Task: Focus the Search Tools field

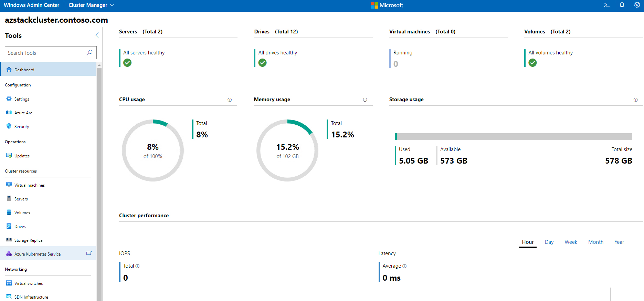Action: click(x=51, y=53)
